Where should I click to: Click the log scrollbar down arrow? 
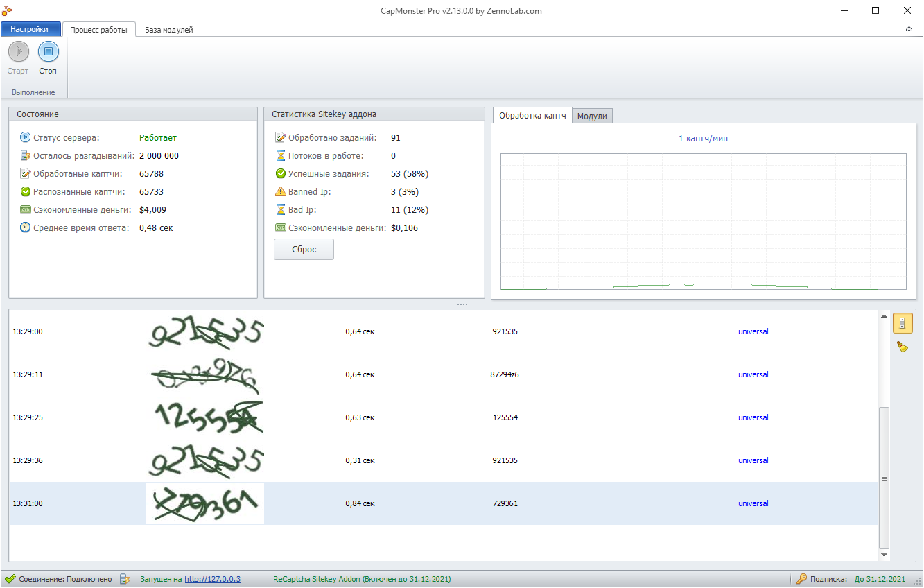pyautogui.click(x=884, y=555)
